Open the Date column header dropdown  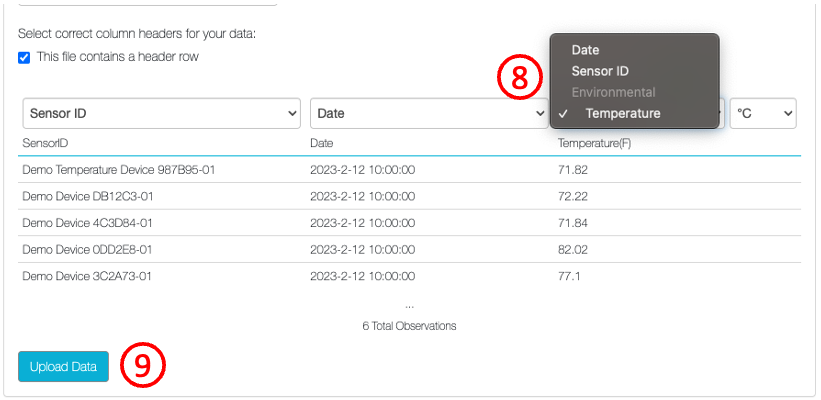[429, 114]
